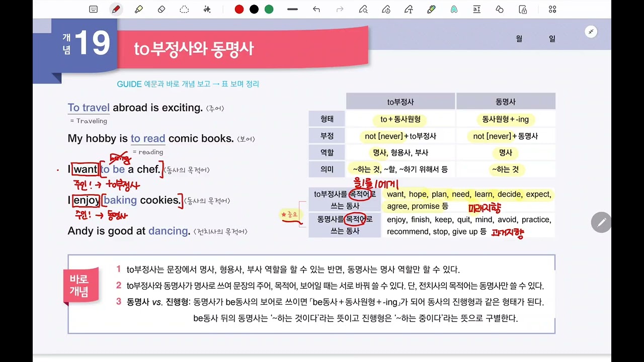Click the '= Traveling' note

point(89,121)
